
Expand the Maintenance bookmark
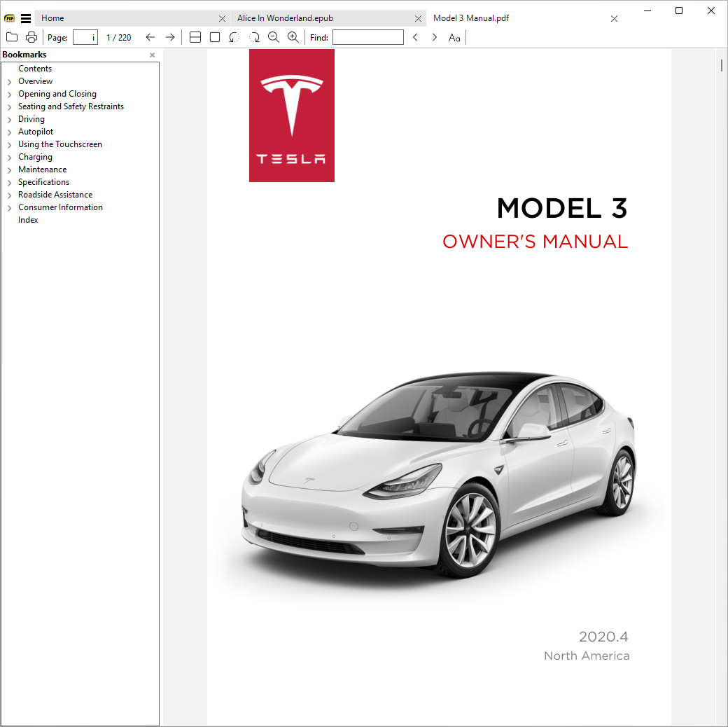9,170
